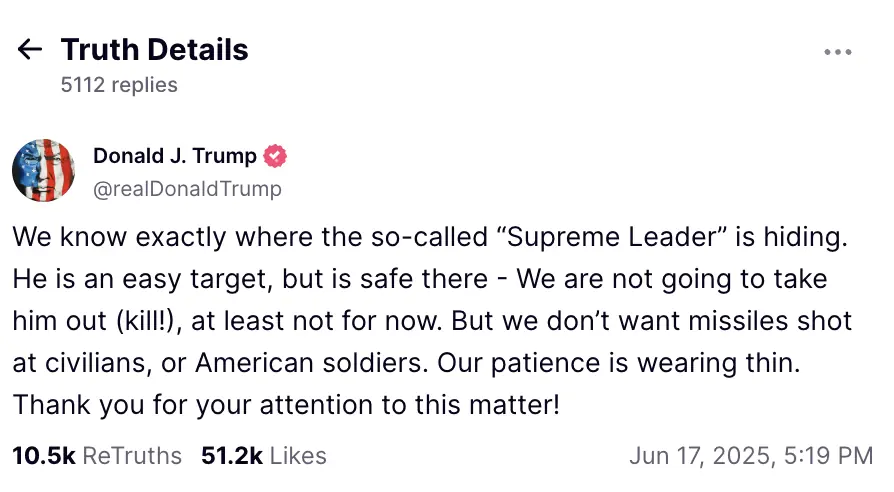
Task: Click the pink verified badge icon
Action: click(x=275, y=156)
